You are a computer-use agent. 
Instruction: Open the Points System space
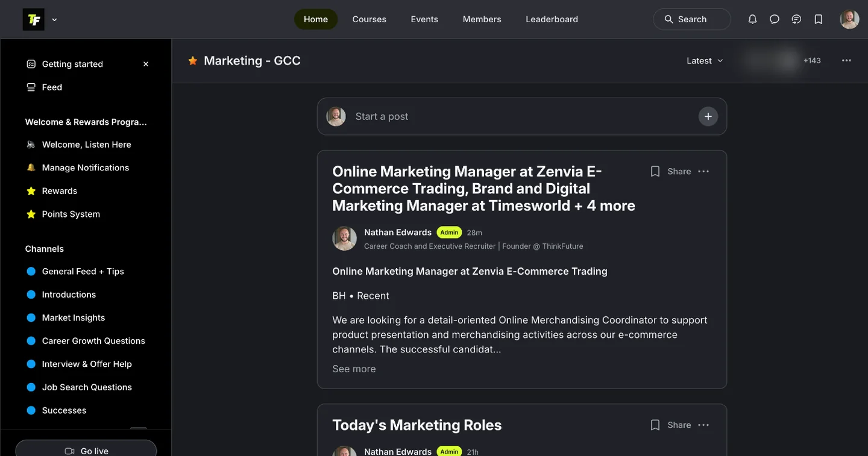click(x=71, y=214)
